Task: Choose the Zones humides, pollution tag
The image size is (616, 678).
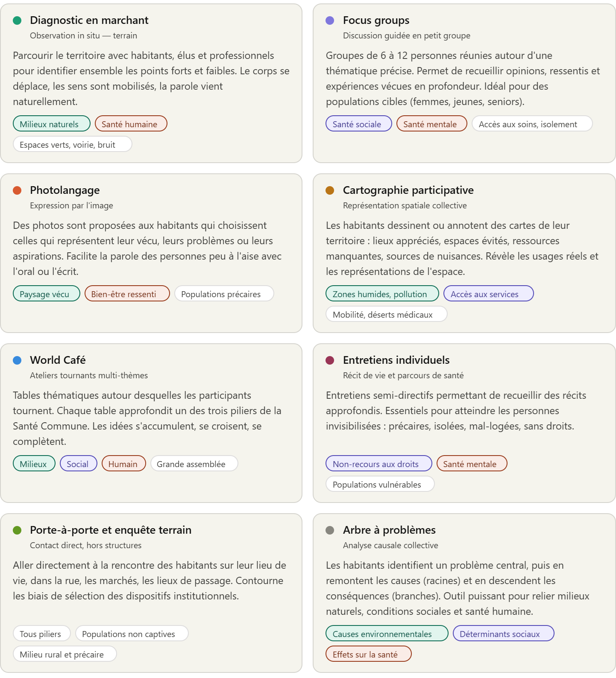Action: coord(382,294)
